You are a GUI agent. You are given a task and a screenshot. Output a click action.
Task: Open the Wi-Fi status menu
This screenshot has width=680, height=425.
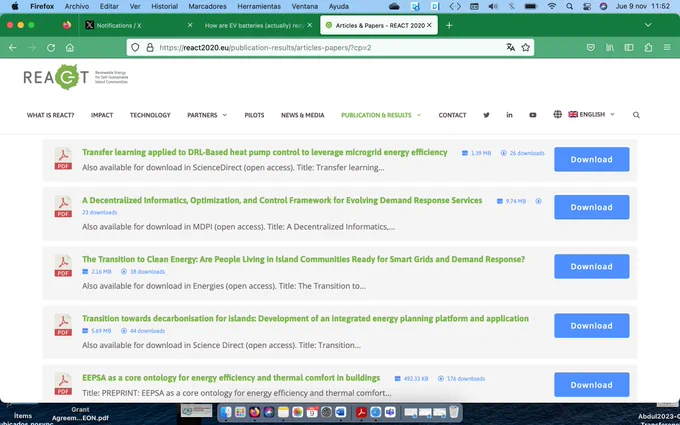click(x=552, y=7)
